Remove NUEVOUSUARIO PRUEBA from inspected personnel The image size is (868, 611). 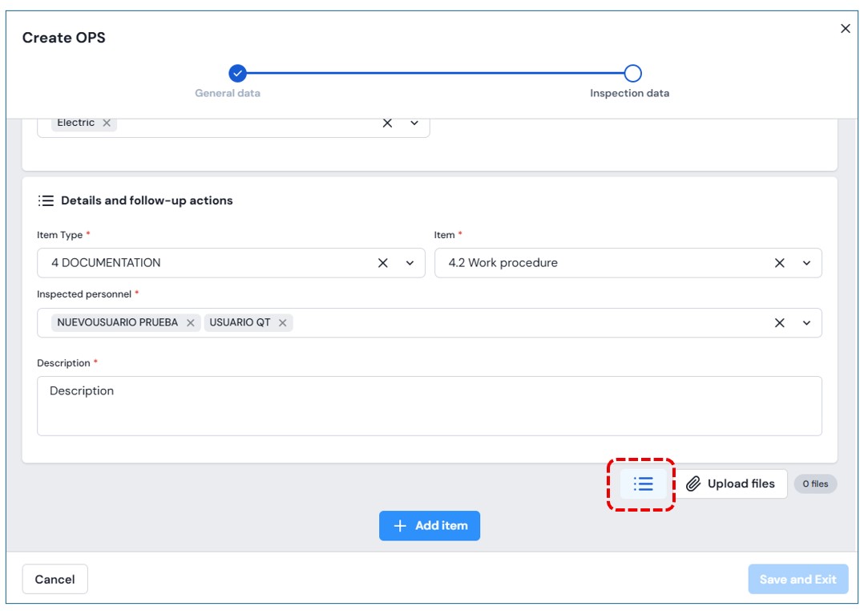click(x=191, y=323)
